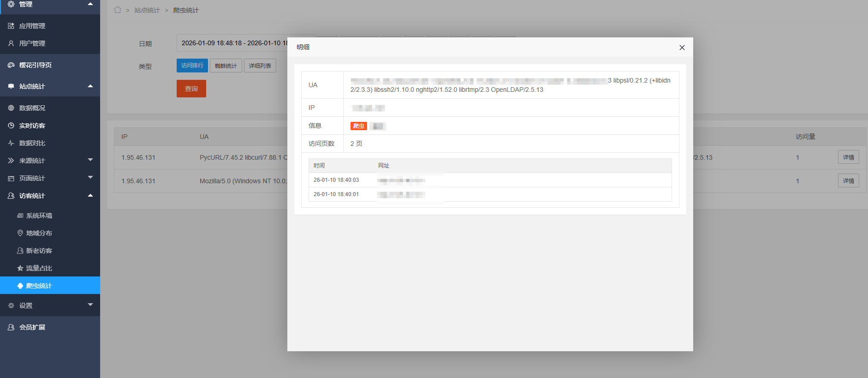Click the 网址 column header in dialog

[x=384, y=166]
